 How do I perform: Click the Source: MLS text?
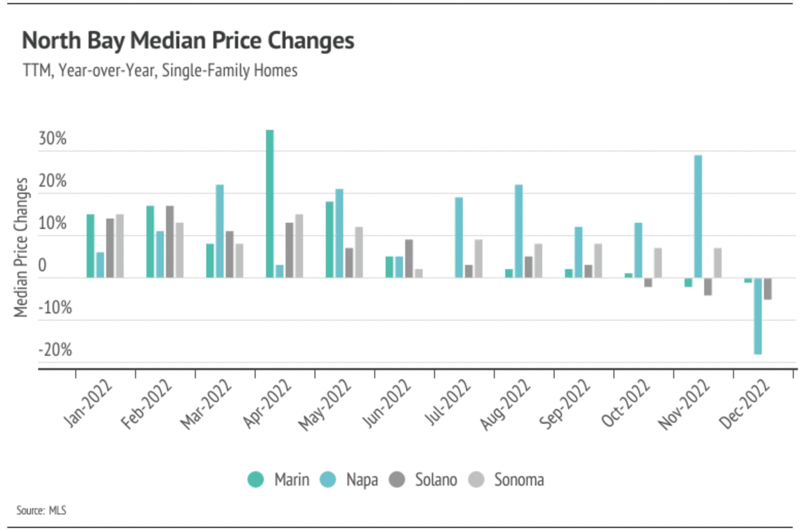point(41,510)
